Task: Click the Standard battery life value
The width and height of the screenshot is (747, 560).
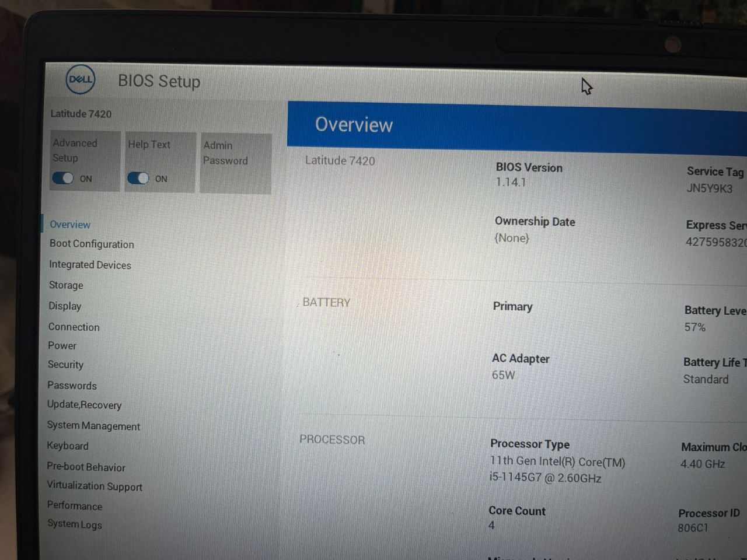Action: [706, 379]
